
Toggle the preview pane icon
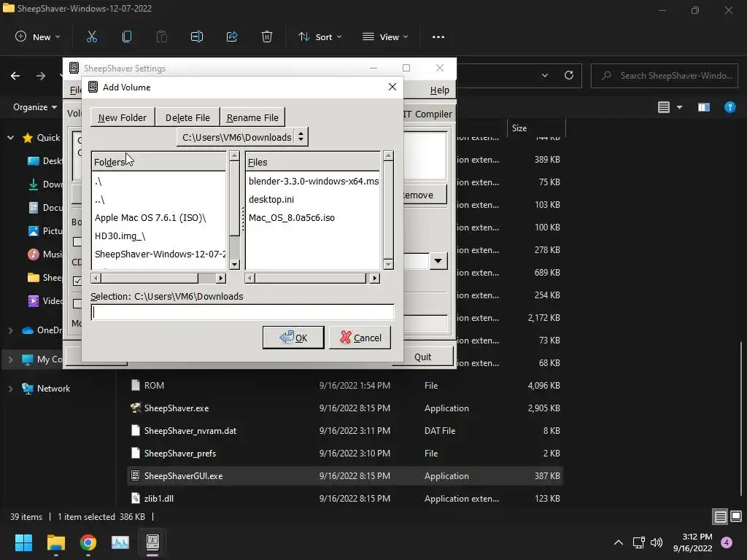(x=704, y=107)
